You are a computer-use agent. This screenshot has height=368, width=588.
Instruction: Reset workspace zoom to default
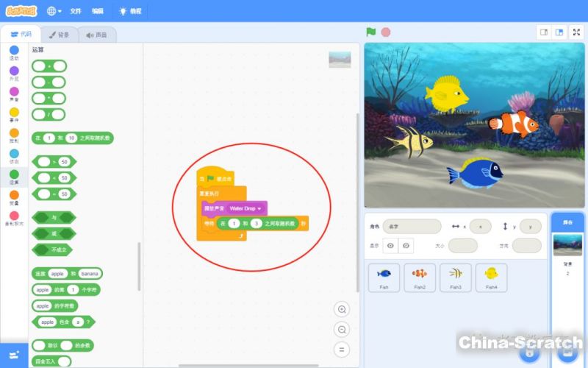coord(341,350)
